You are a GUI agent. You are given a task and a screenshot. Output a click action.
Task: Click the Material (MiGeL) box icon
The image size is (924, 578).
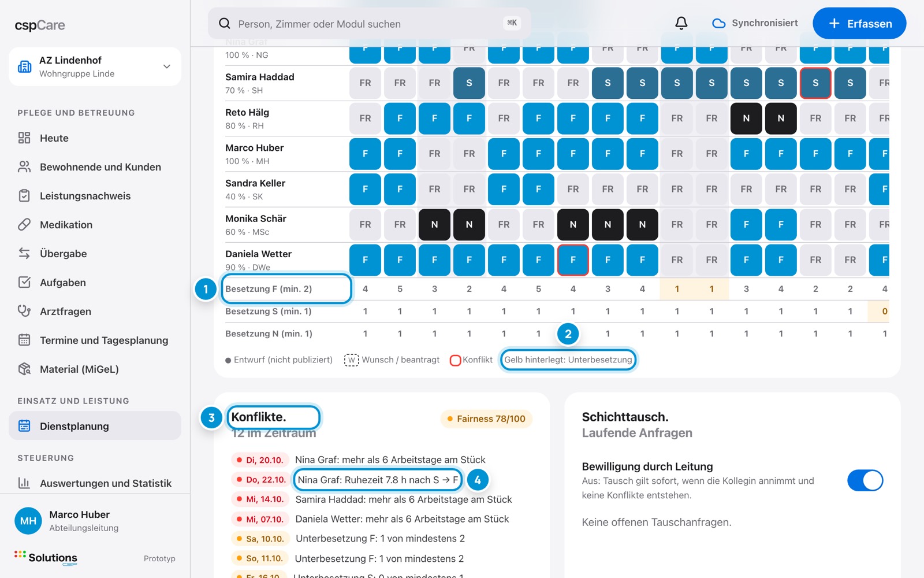click(x=24, y=369)
